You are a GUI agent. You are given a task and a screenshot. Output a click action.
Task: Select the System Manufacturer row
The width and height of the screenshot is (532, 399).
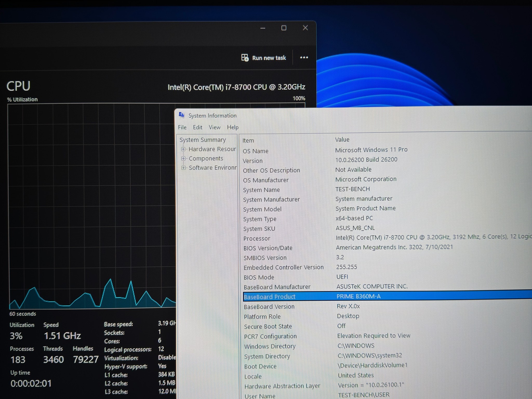click(x=387, y=199)
